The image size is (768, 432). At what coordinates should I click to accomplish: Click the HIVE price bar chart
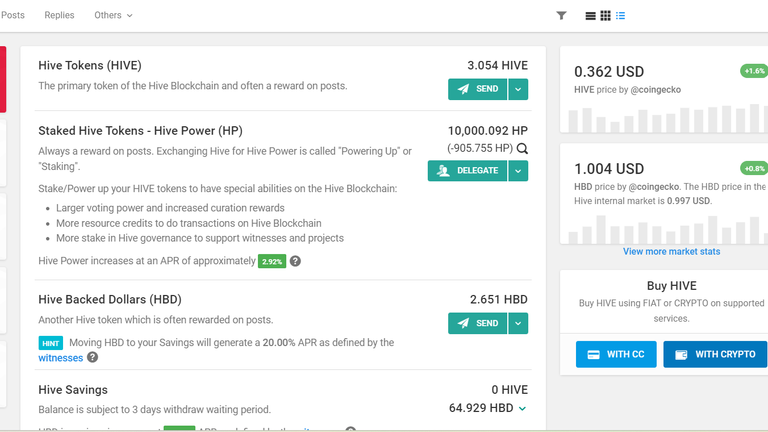[x=668, y=118]
